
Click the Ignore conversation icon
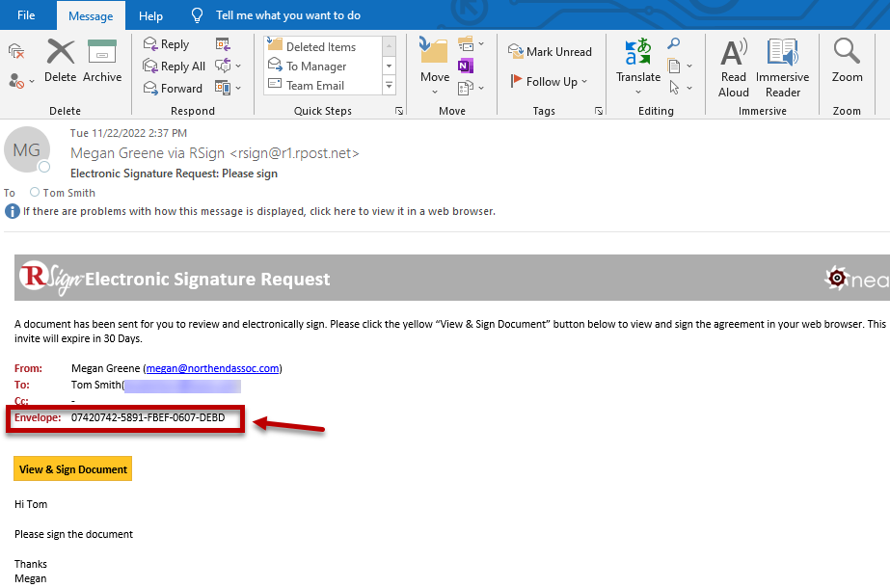click(16, 52)
